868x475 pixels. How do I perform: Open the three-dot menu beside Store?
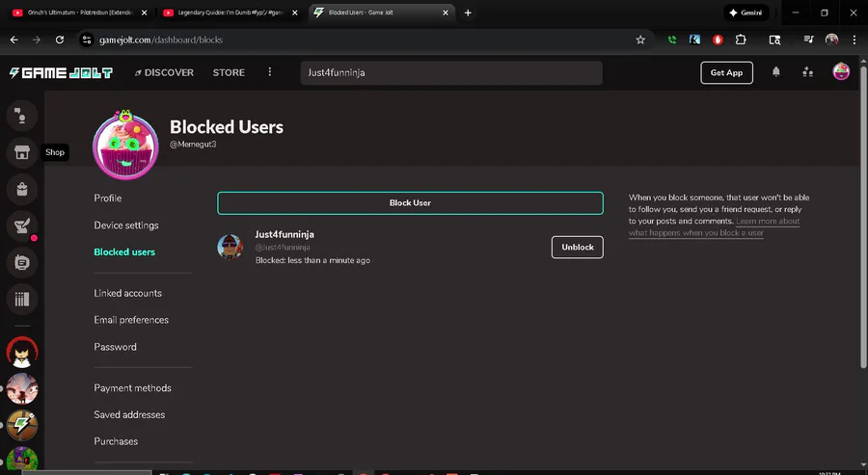[x=270, y=73]
